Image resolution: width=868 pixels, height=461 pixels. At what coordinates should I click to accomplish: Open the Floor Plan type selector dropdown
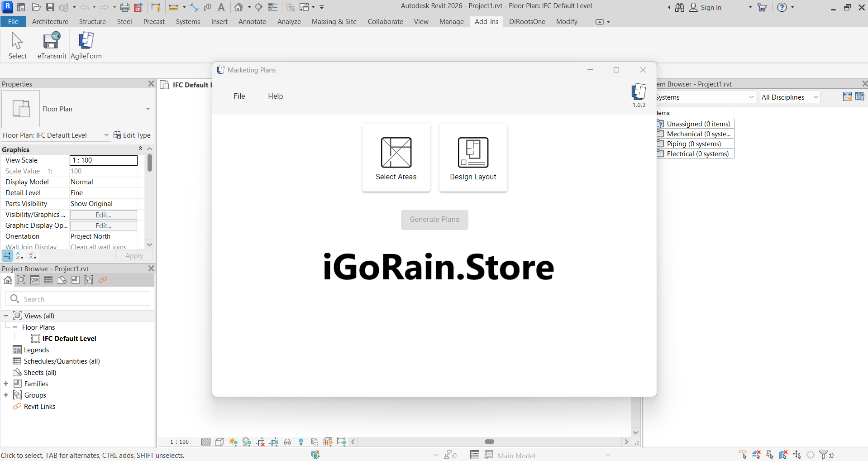click(x=148, y=109)
